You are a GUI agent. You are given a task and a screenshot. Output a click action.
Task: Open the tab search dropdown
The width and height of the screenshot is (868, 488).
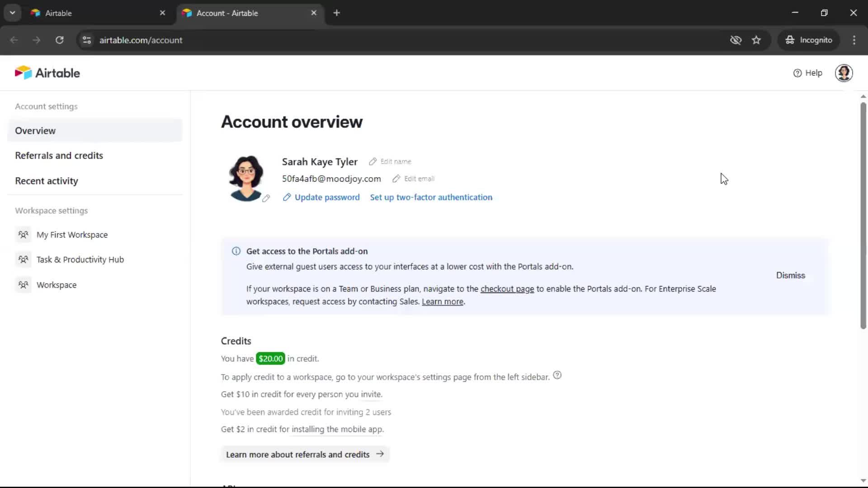(12, 13)
